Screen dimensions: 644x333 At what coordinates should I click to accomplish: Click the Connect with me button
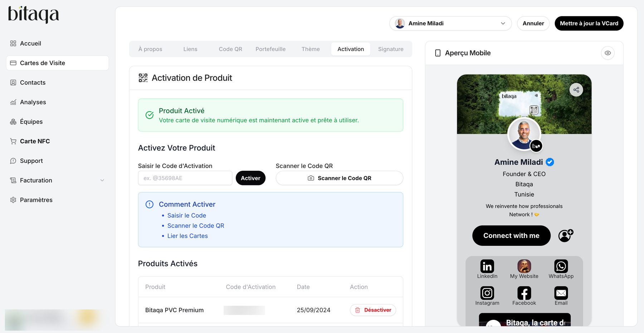coord(511,235)
